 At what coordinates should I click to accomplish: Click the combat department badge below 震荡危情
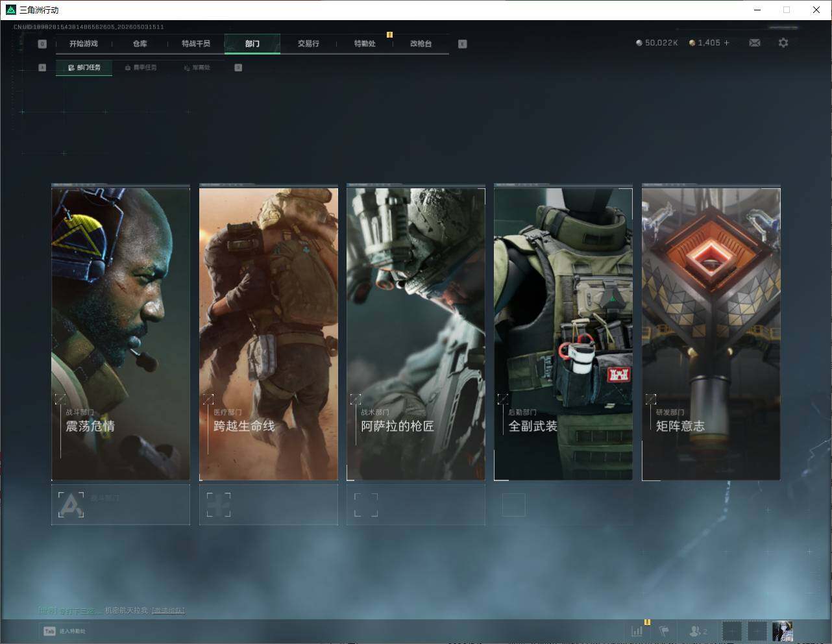71,504
